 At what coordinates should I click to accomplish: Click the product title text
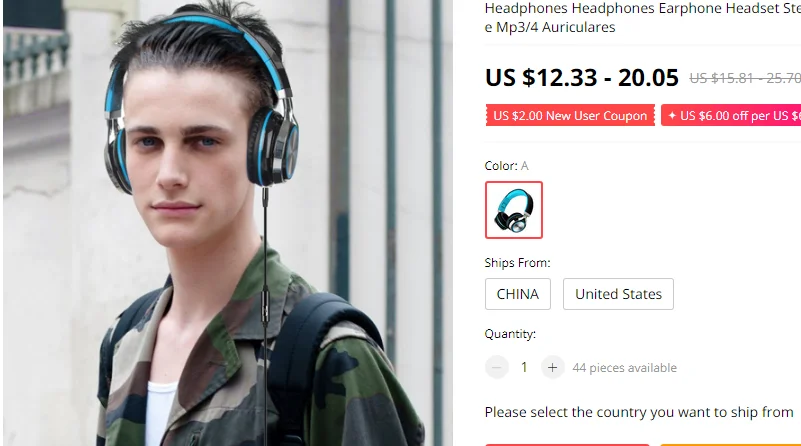tap(643, 17)
